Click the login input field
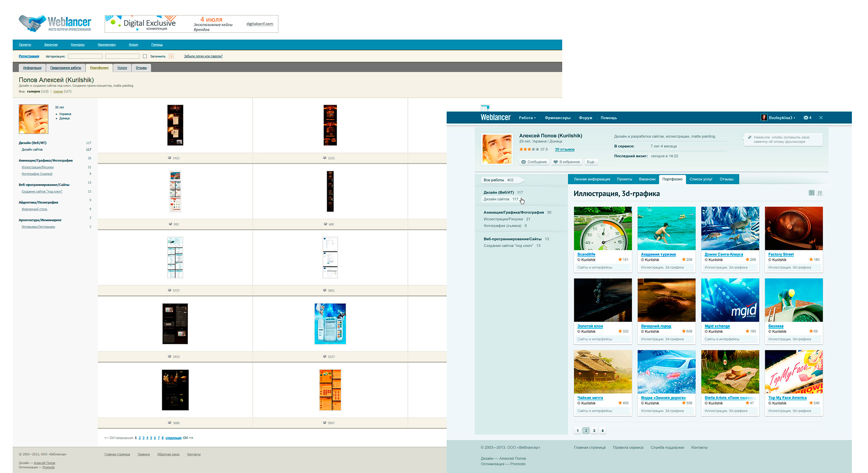 pyautogui.click(x=85, y=56)
